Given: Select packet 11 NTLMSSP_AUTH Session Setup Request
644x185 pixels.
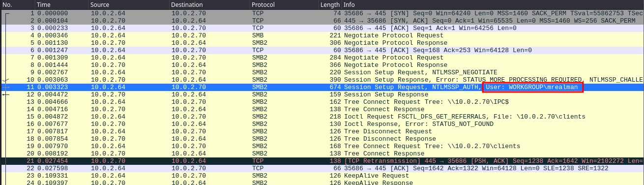Looking at the screenshot, I should click(x=322, y=87).
